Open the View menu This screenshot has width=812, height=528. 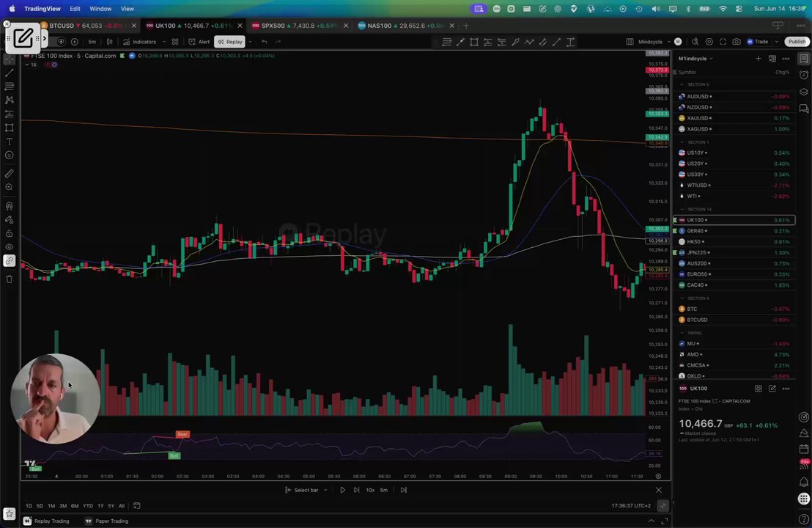click(x=128, y=9)
